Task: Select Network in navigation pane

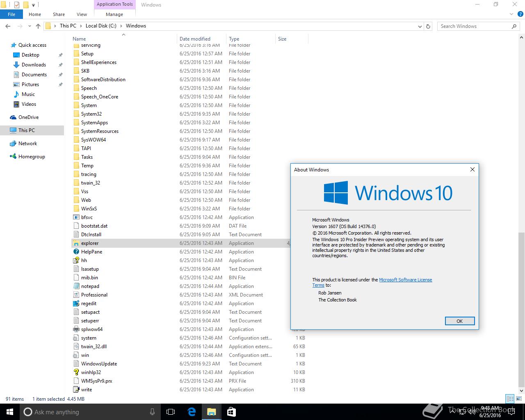Action: click(x=27, y=144)
